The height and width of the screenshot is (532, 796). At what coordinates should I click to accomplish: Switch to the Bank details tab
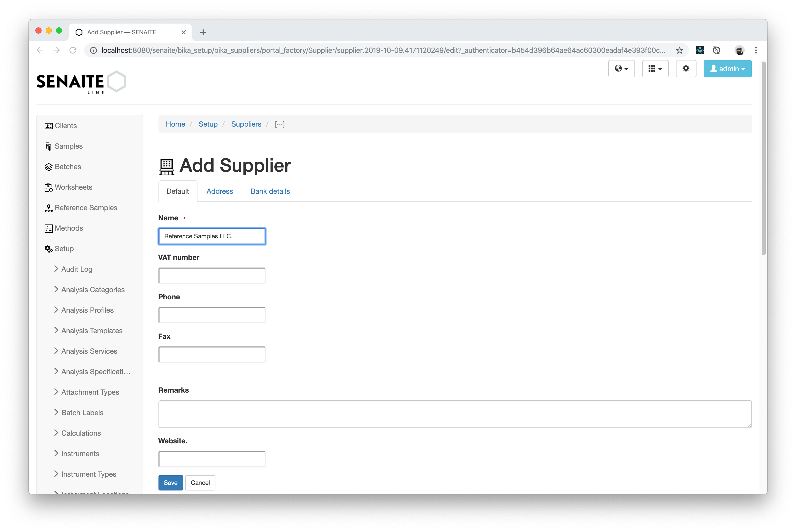pyautogui.click(x=270, y=191)
